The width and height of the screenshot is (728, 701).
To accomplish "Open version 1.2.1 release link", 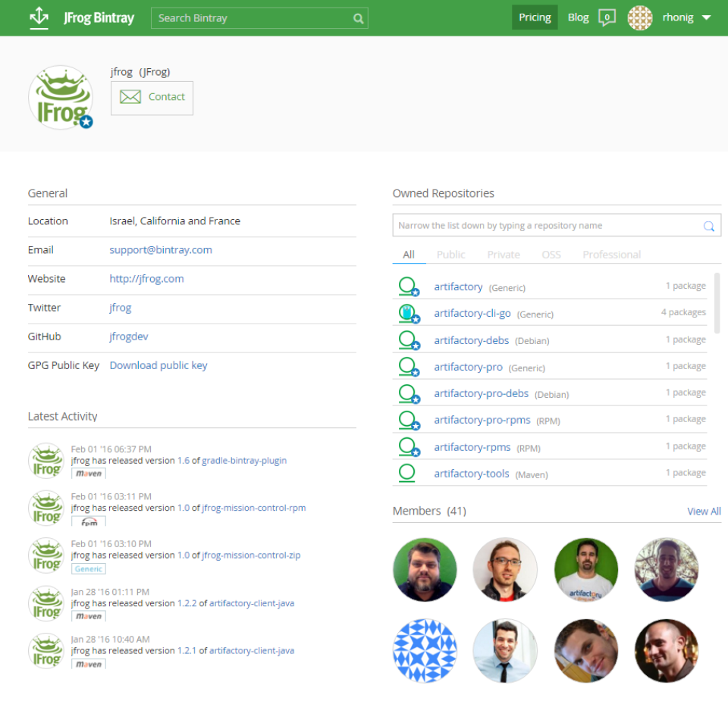I will (x=187, y=651).
